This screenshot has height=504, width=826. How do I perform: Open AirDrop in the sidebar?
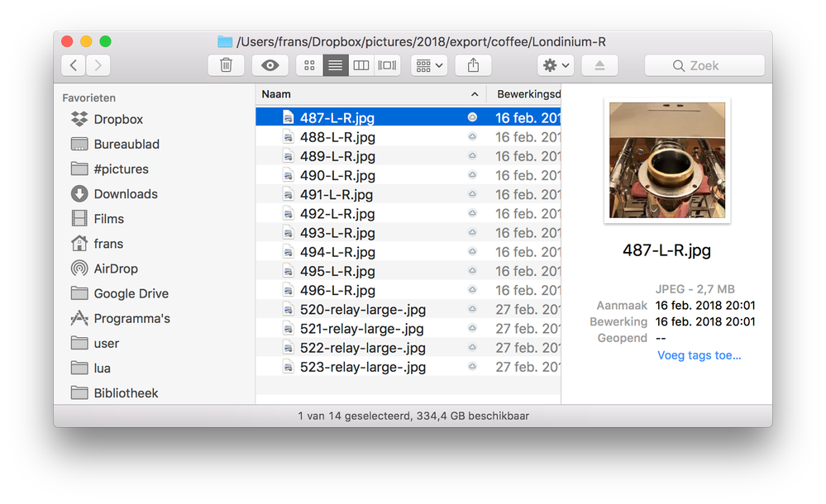[x=115, y=269]
